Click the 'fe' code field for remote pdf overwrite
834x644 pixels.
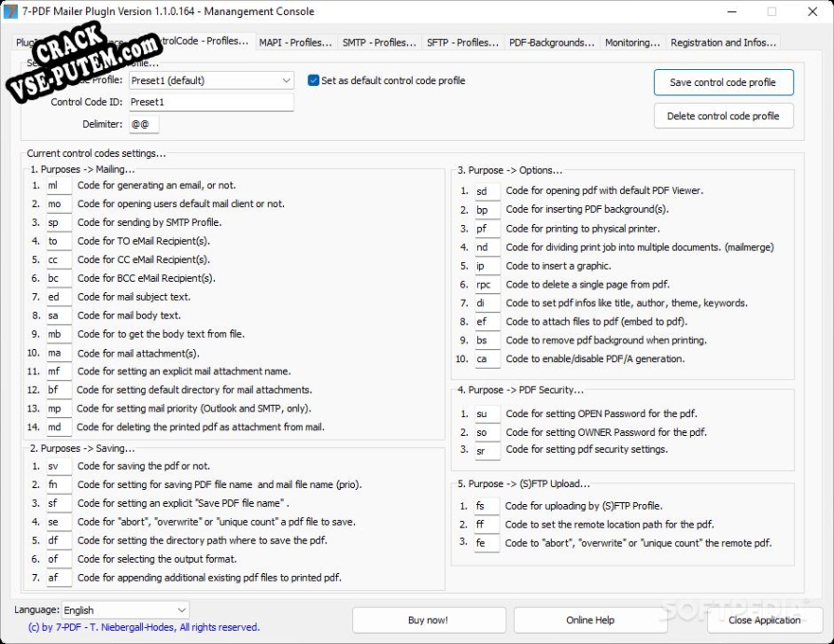tap(487, 543)
